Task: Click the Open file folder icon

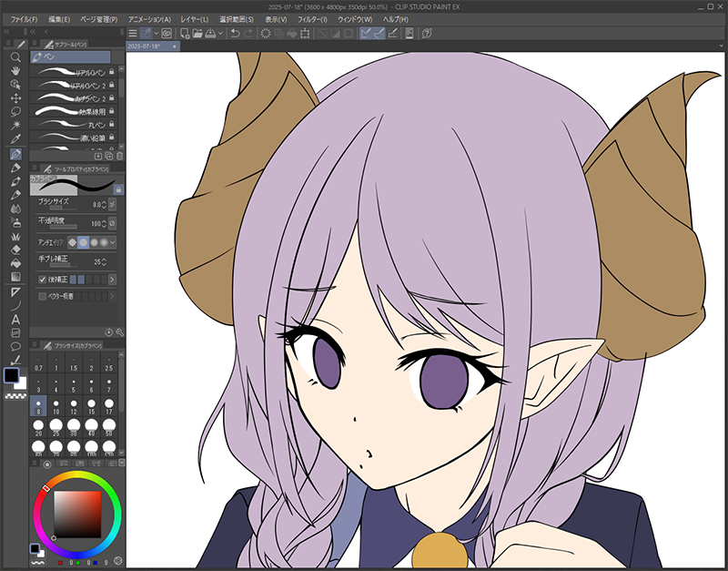Action: click(197, 34)
